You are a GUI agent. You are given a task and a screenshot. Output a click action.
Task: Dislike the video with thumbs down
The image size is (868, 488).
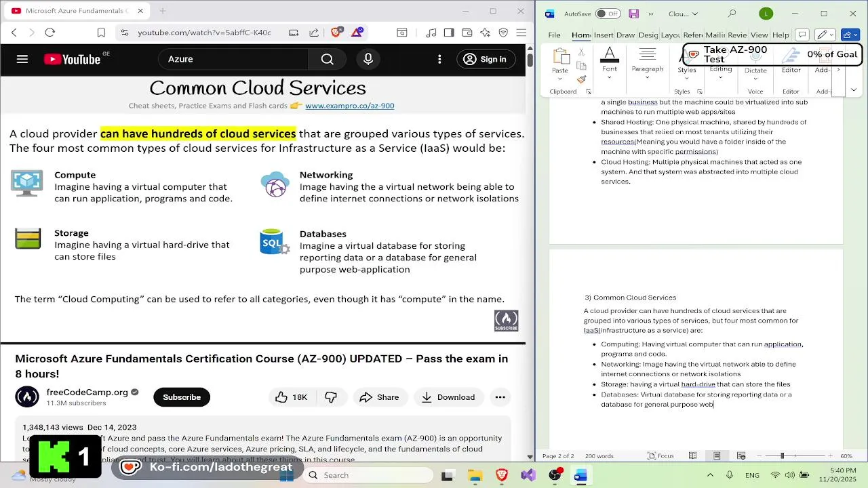click(331, 397)
